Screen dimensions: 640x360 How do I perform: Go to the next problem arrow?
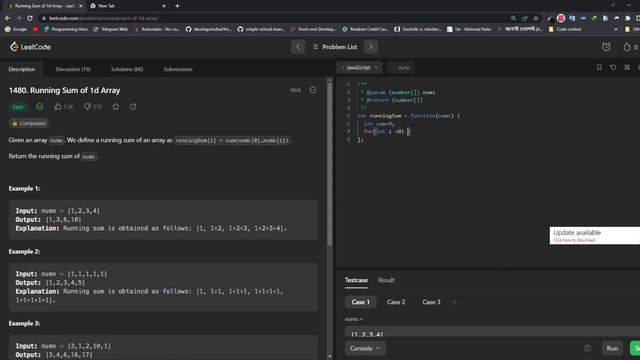[x=371, y=47]
